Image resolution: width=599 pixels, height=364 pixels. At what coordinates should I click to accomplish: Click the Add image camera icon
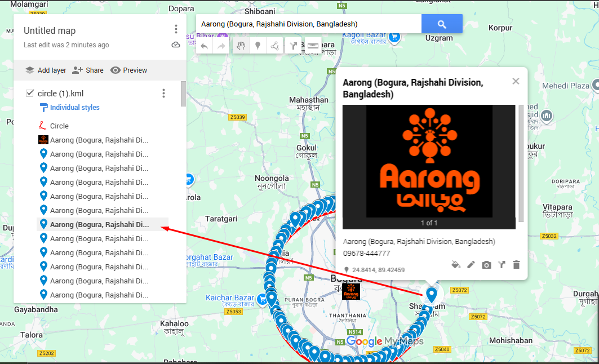click(486, 265)
